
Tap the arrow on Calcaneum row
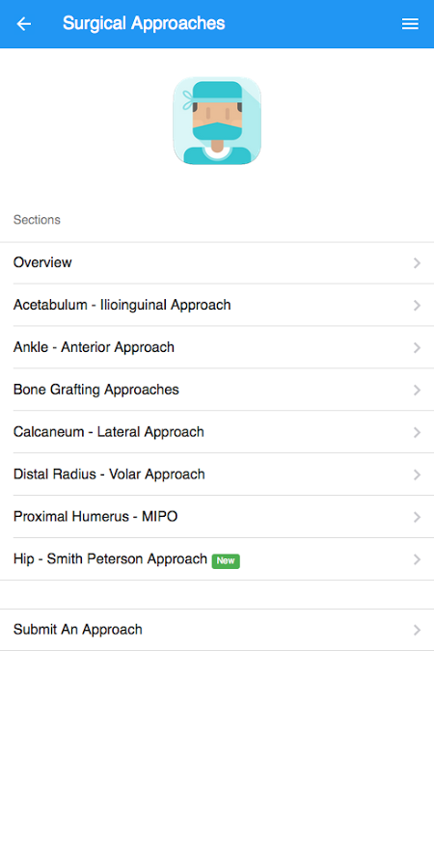coord(417,433)
